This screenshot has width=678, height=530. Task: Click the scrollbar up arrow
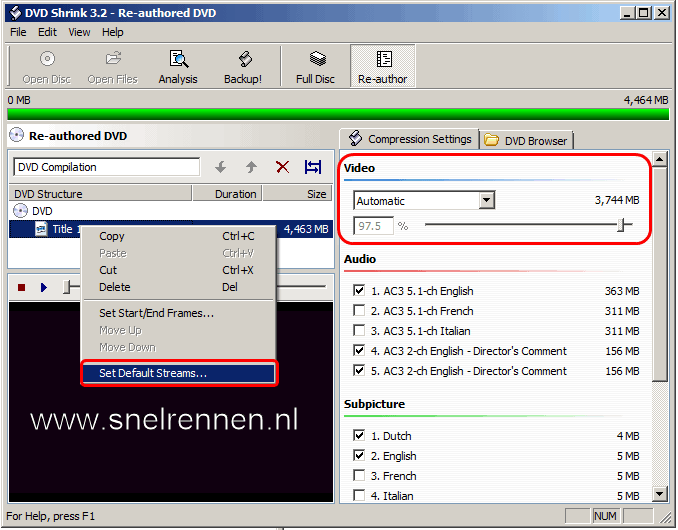click(660, 160)
